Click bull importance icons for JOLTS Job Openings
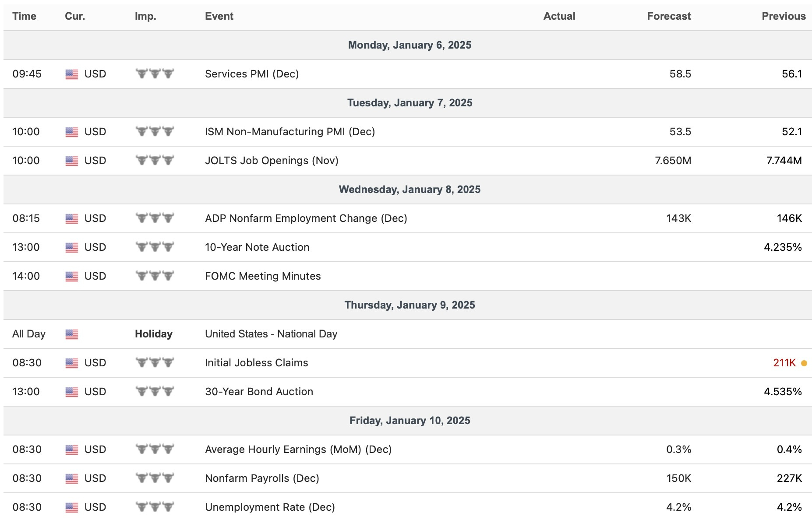The height and width of the screenshot is (523, 812). (x=155, y=160)
